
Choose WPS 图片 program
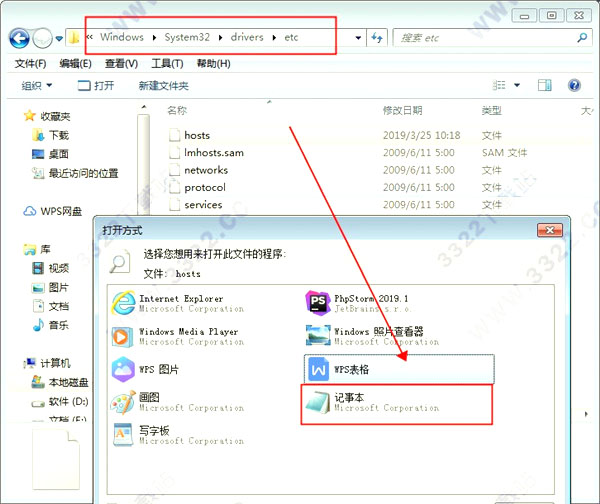pyautogui.click(x=145, y=369)
